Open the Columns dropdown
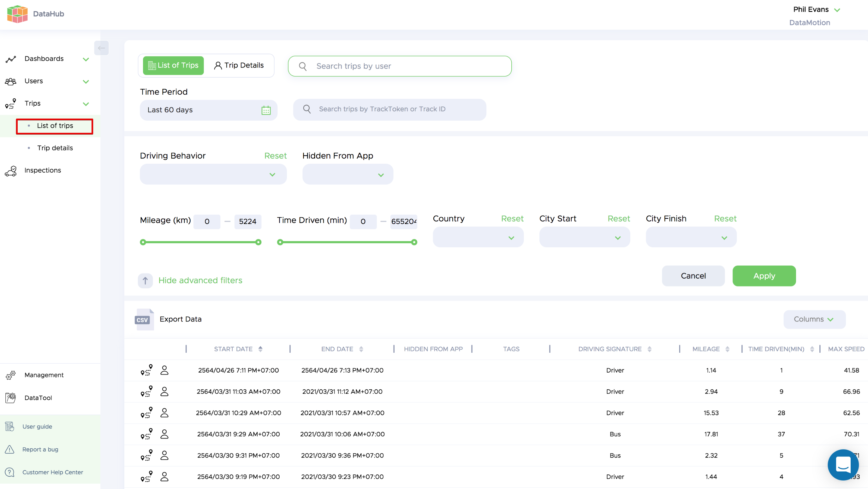Screen dimensions: 868x489 click(814, 319)
